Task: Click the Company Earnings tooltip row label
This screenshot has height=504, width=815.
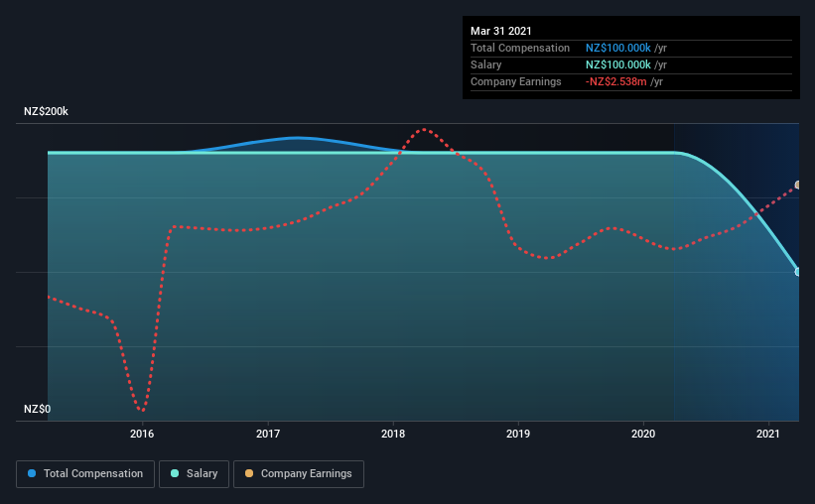Action: (515, 81)
